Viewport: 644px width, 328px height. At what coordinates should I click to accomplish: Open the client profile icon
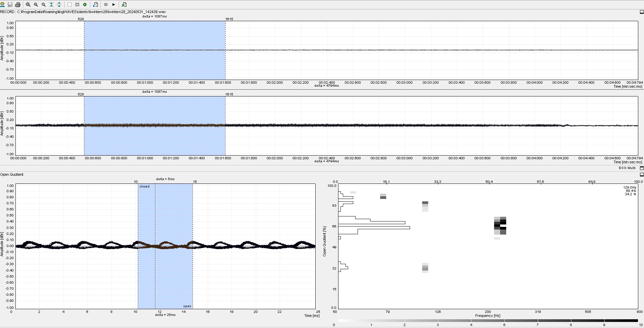click(2, 5)
